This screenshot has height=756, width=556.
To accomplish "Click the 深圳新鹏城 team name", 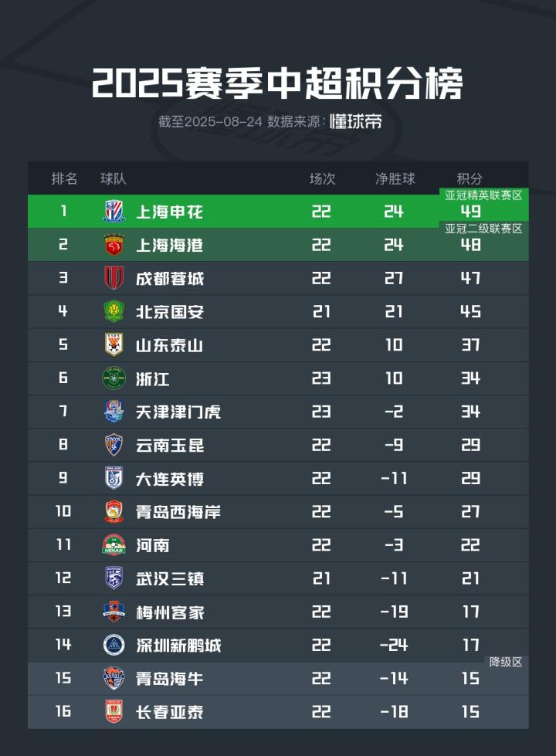I will (x=178, y=646).
